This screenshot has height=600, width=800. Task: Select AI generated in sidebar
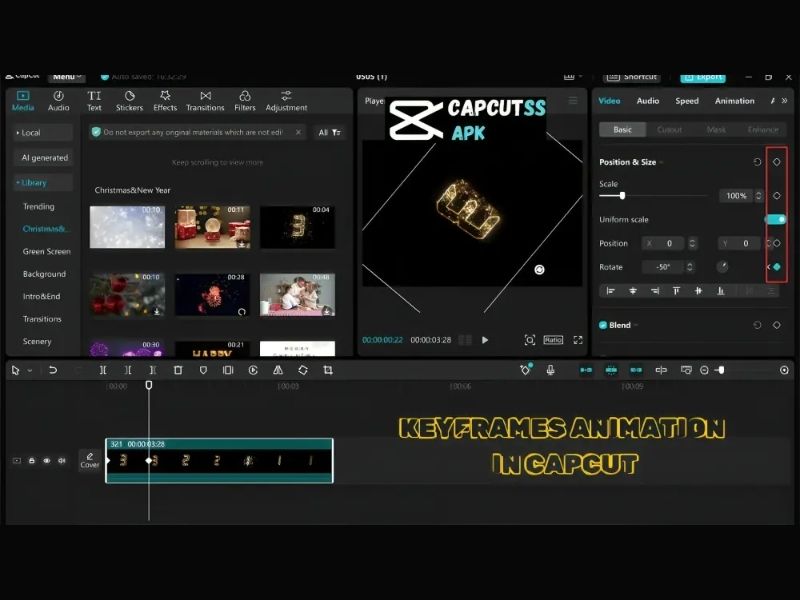point(44,158)
